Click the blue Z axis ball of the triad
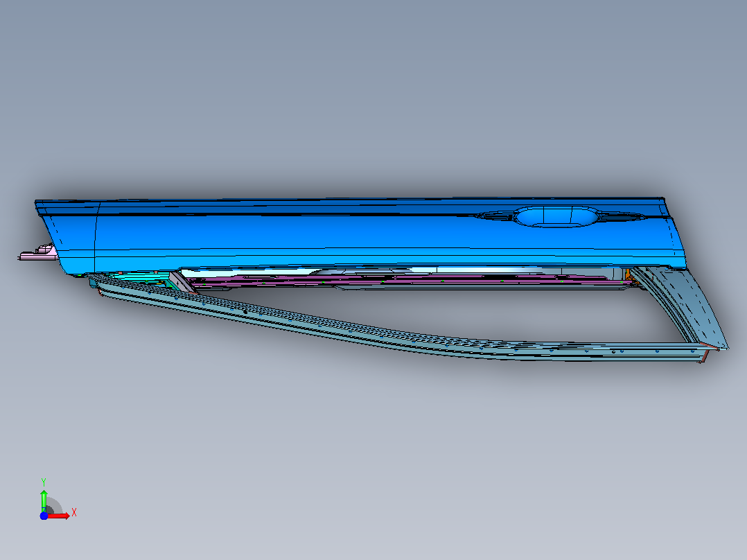This screenshot has height=560, width=747. click(44, 516)
